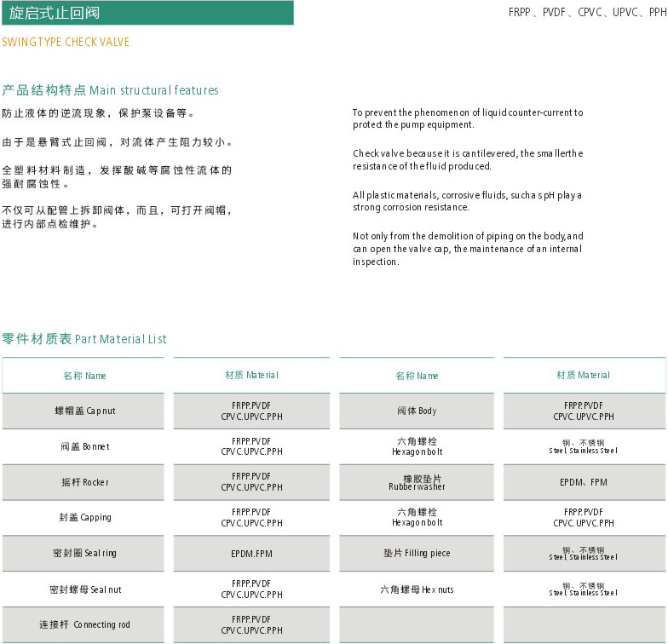Select the 六角螺母 Hex nuts cell

(x=417, y=589)
